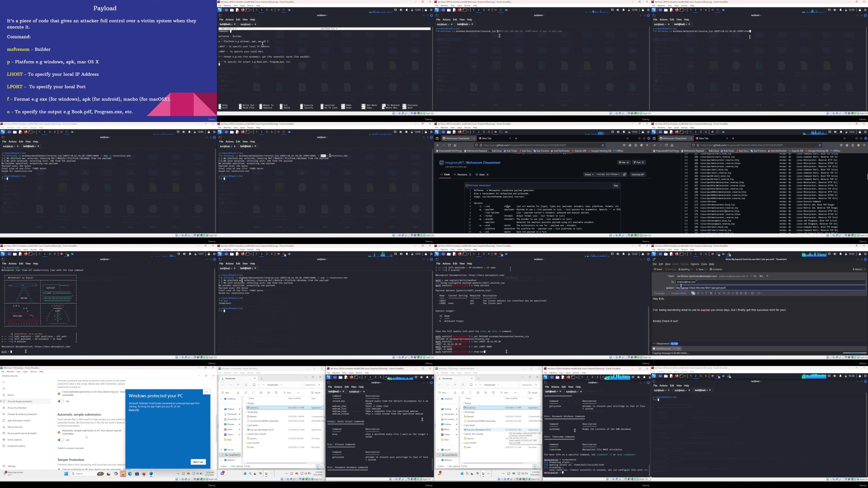
Task: Open the Paragraph style dropdown in Thunderbird
Action: pyautogui.click(x=660, y=293)
